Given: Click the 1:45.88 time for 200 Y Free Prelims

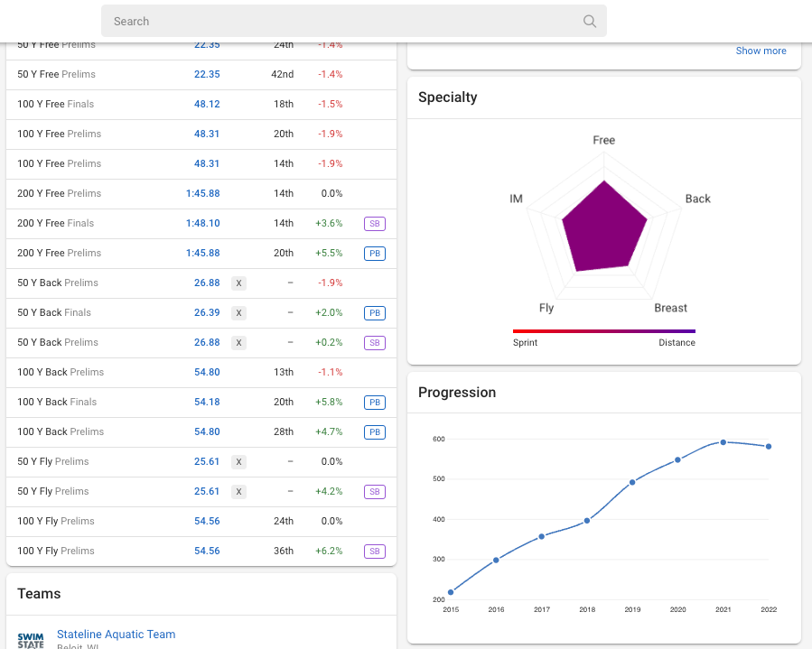Looking at the screenshot, I should 203,193.
